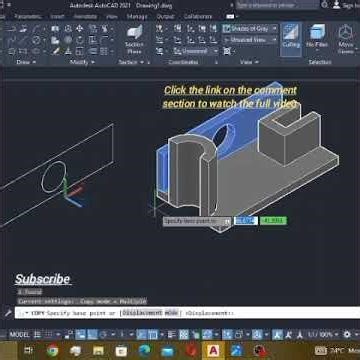This screenshot has width=360, height=360.
Task: Click the AutoCAD icon on the taskbar
Action: (213, 350)
